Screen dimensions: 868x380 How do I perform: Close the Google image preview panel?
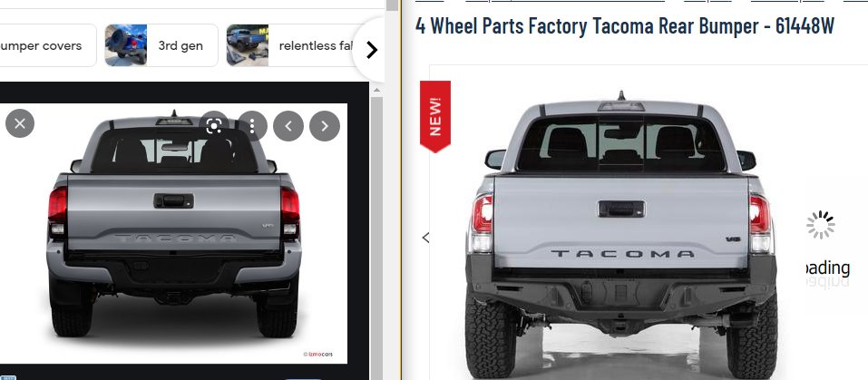tap(20, 123)
